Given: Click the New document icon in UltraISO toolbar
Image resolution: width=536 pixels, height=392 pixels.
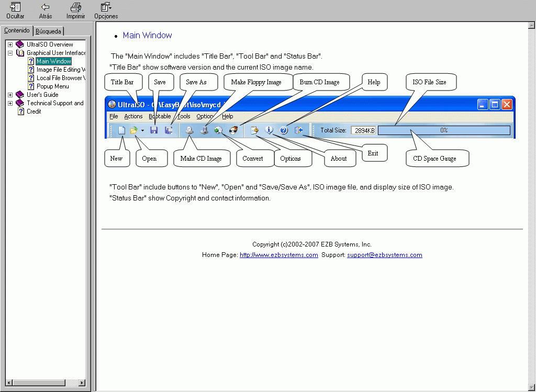Looking at the screenshot, I should point(122,130).
